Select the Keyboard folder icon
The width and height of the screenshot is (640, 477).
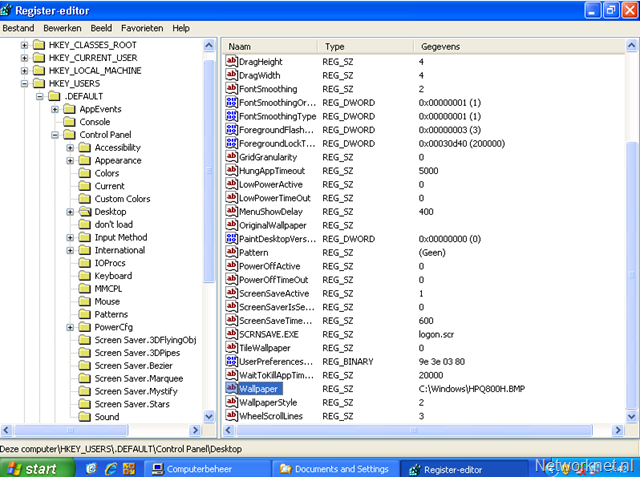pos(84,276)
